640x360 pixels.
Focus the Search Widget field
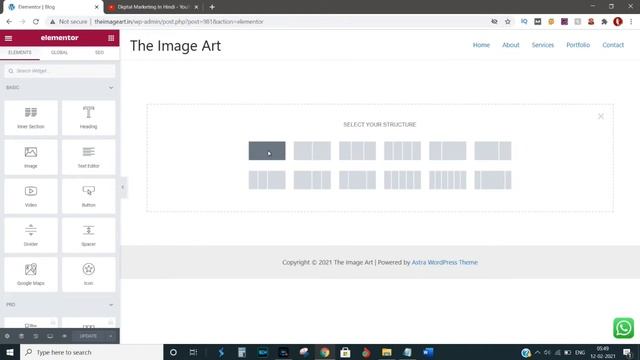[x=60, y=71]
